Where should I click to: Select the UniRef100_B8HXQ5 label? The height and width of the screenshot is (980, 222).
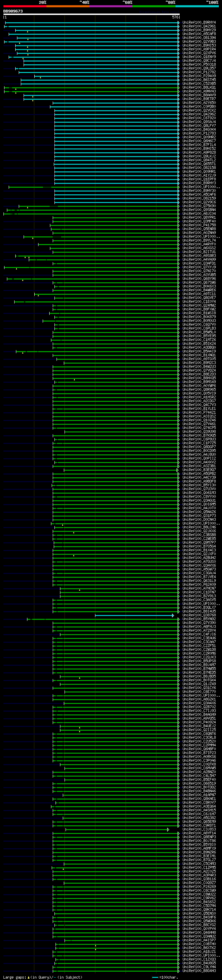pos(199,378)
